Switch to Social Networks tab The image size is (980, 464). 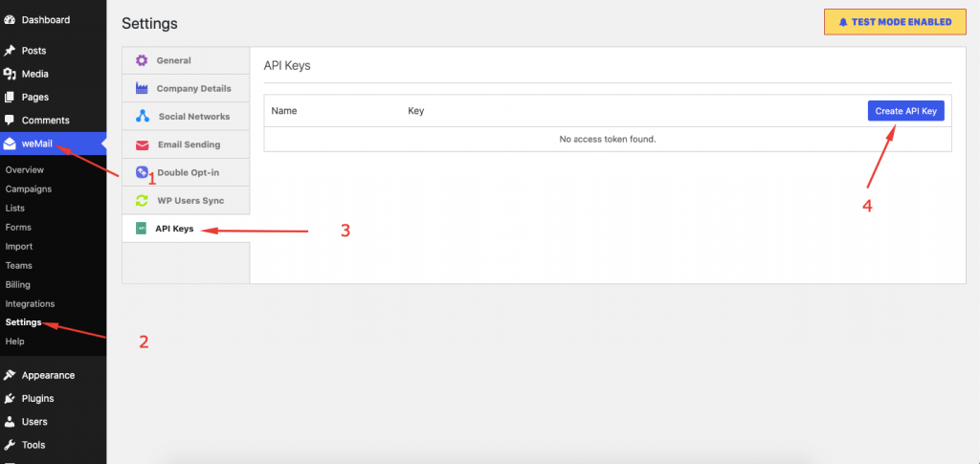coord(186,117)
